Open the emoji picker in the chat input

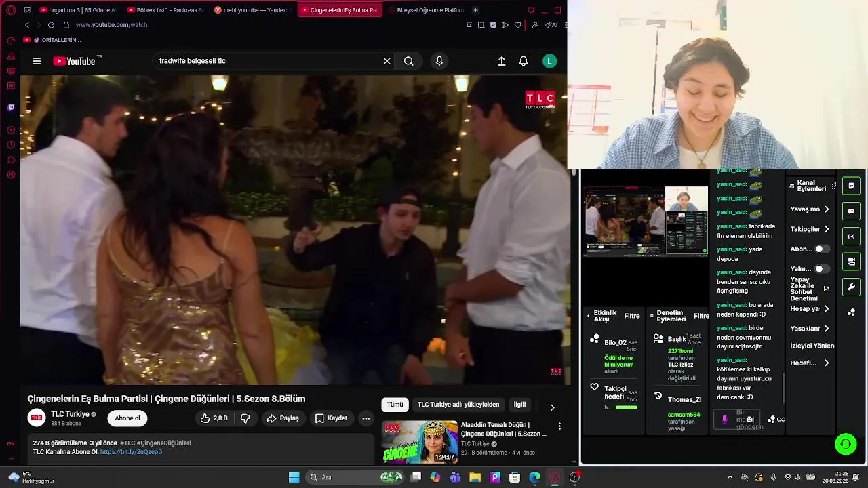click(749, 420)
